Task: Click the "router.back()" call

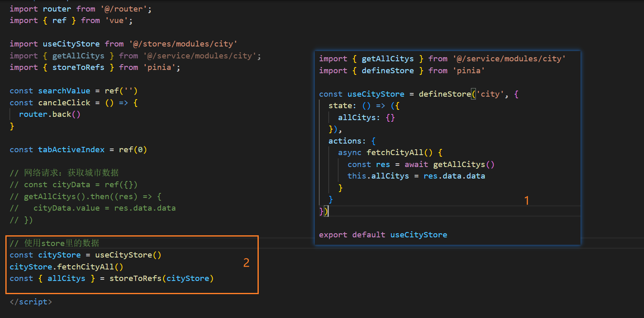Action: coord(50,114)
